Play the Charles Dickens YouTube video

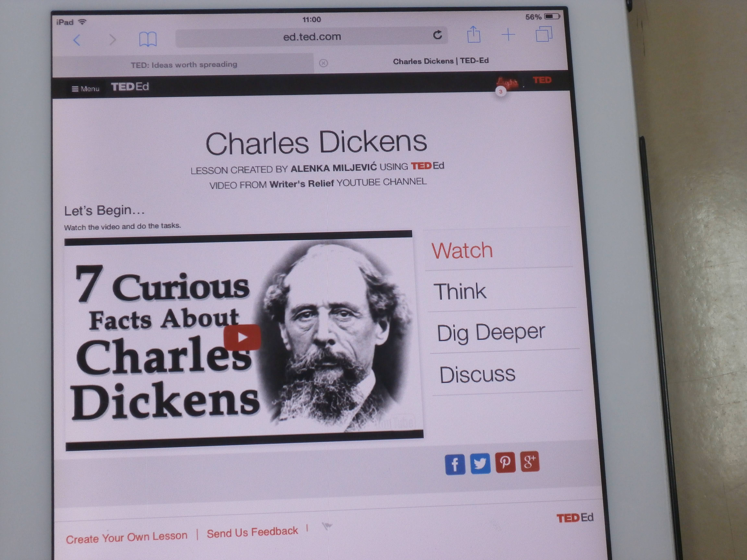(242, 337)
